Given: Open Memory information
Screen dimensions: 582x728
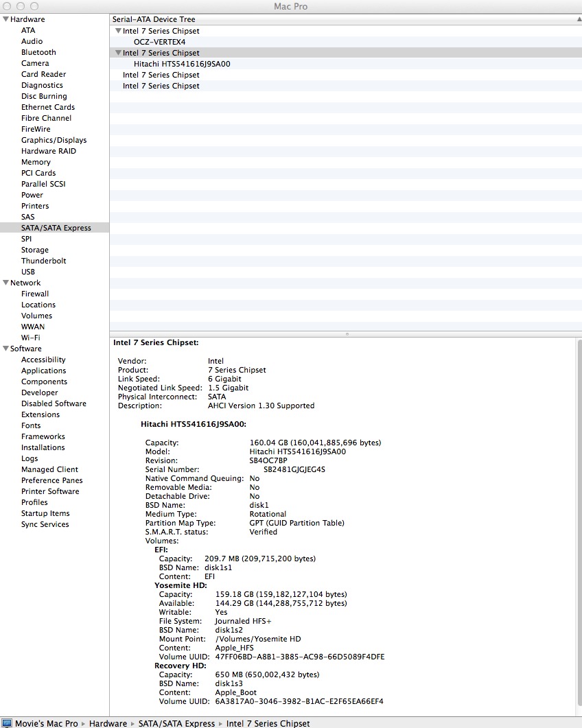Looking at the screenshot, I should pos(36,162).
